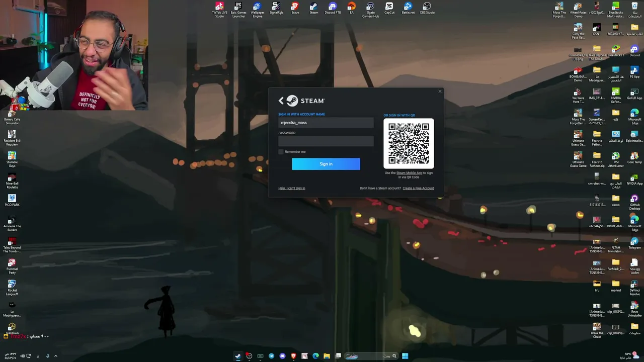Select Core Temp desktop icon
Image resolution: width=644 pixels, height=362 pixels.
(x=634, y=158)
